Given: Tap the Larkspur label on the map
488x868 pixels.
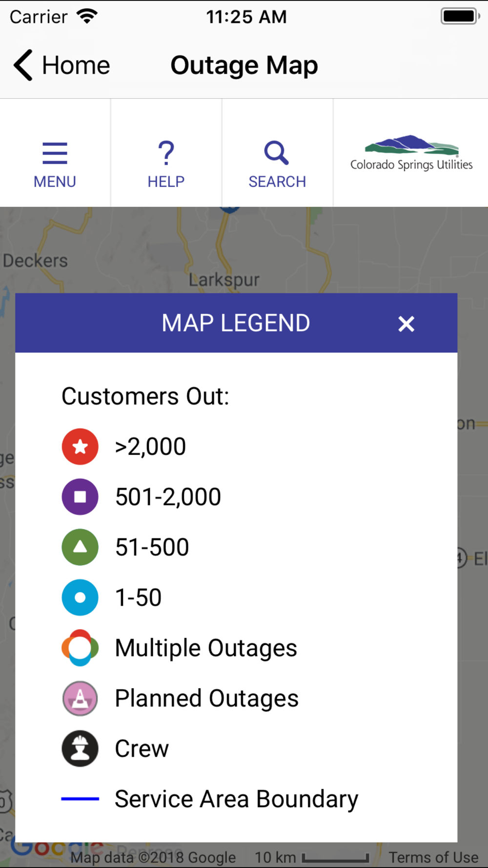Looking at the screenshot, I should click(224, 280).
